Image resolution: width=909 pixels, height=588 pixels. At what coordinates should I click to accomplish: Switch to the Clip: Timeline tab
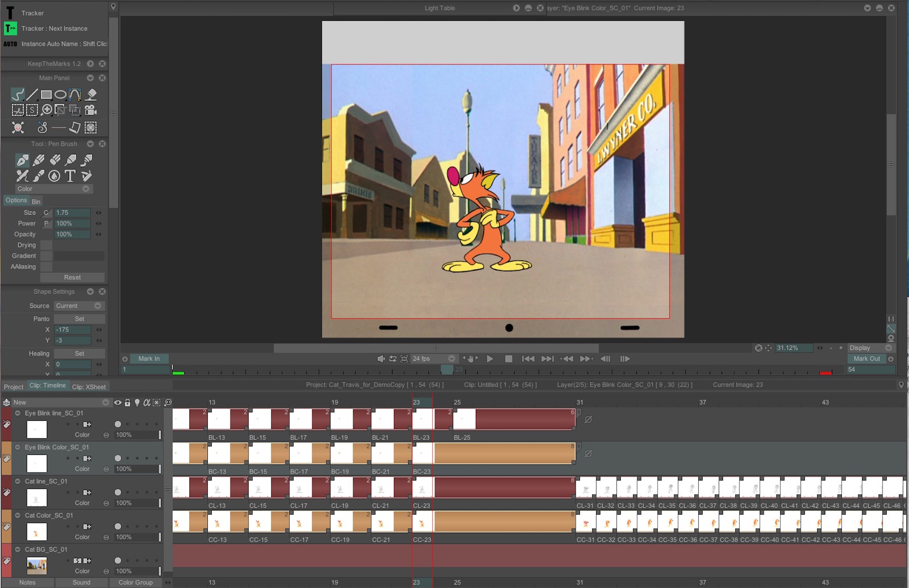[x=48, y=385]
